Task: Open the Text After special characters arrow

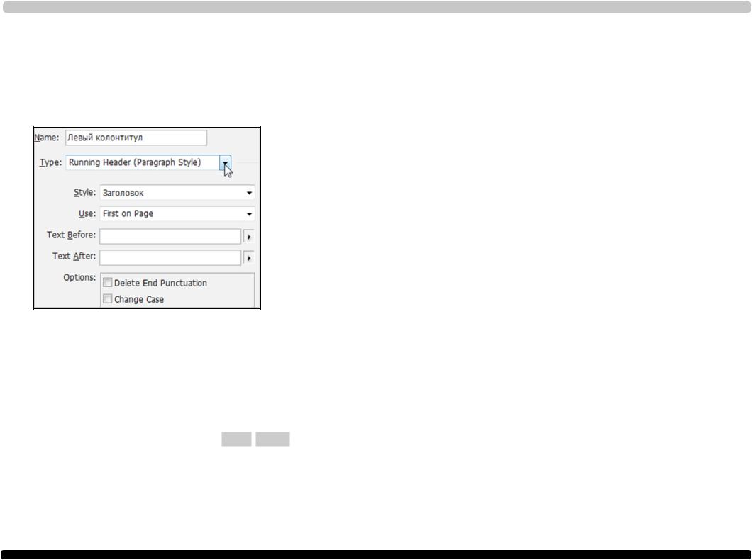Action: (x=249, y=258)
